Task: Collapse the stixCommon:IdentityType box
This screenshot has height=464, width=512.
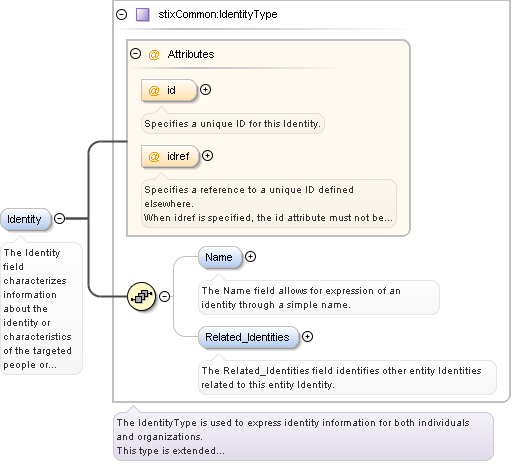Action: pyautogui.click(x=122, y=14)
